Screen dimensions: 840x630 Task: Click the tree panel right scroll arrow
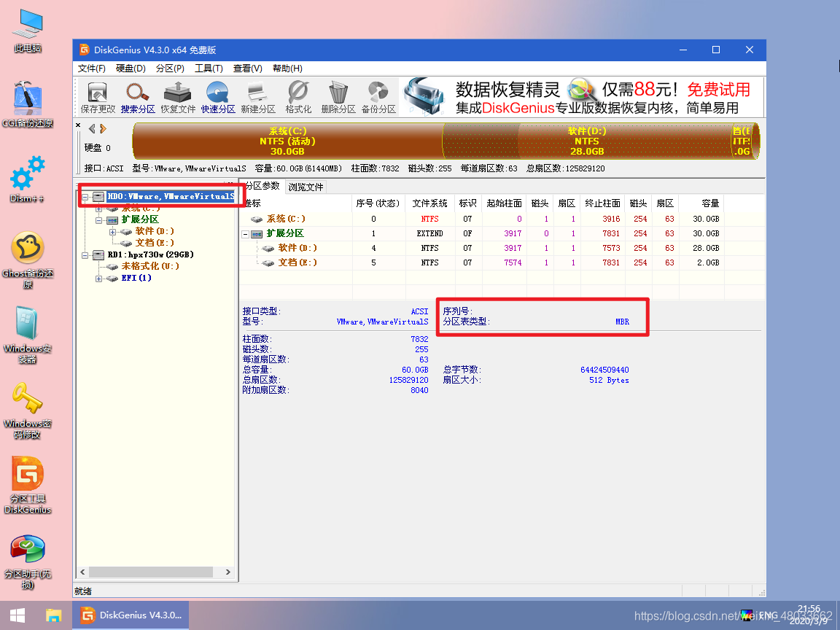228,572
